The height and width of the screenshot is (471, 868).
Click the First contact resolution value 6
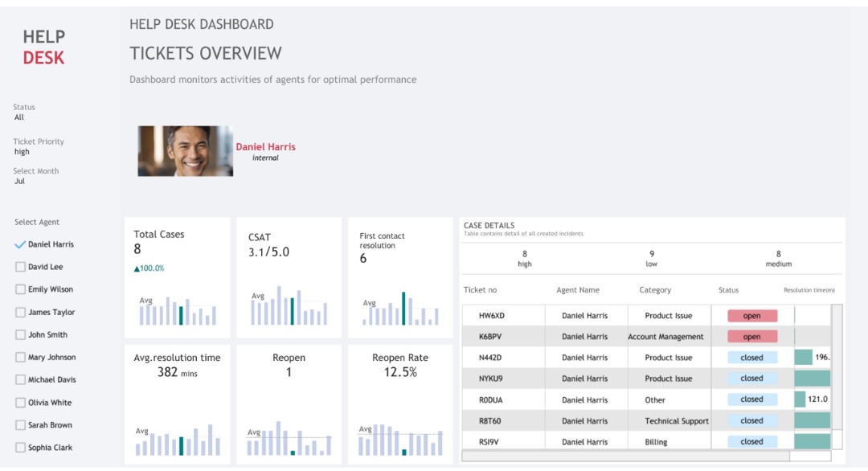point(363,259)
